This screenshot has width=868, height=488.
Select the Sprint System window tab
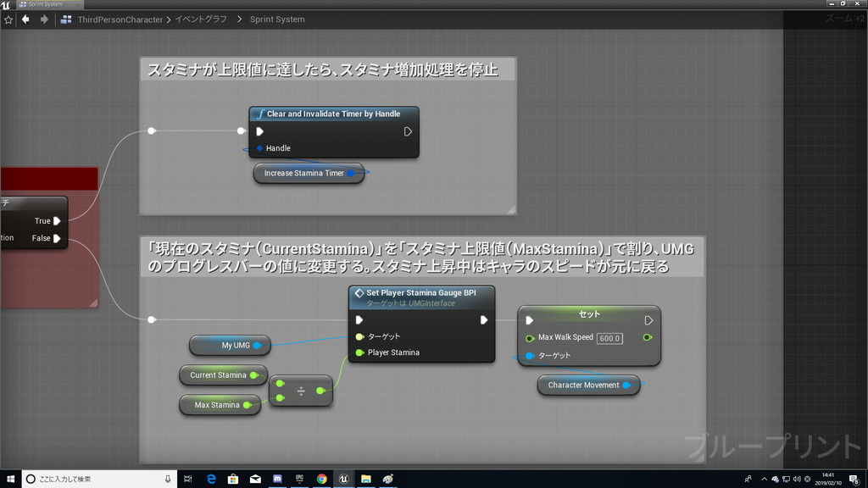click(48, 4)
